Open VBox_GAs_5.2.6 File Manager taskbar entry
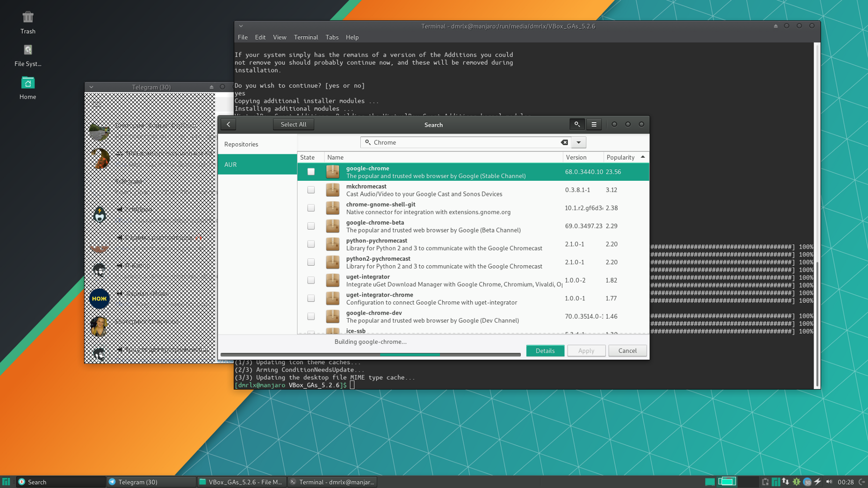Image resolution: width=868 pixels, height=488 pixels. point(241,482)
